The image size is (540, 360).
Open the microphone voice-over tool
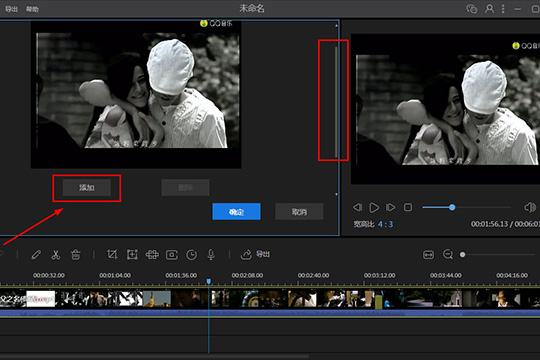211,255
